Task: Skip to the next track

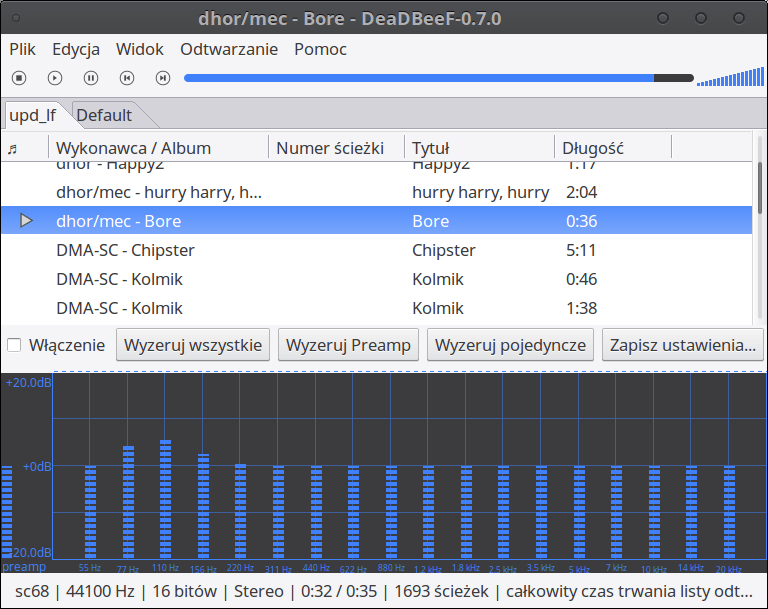Action: pos(163,78)
